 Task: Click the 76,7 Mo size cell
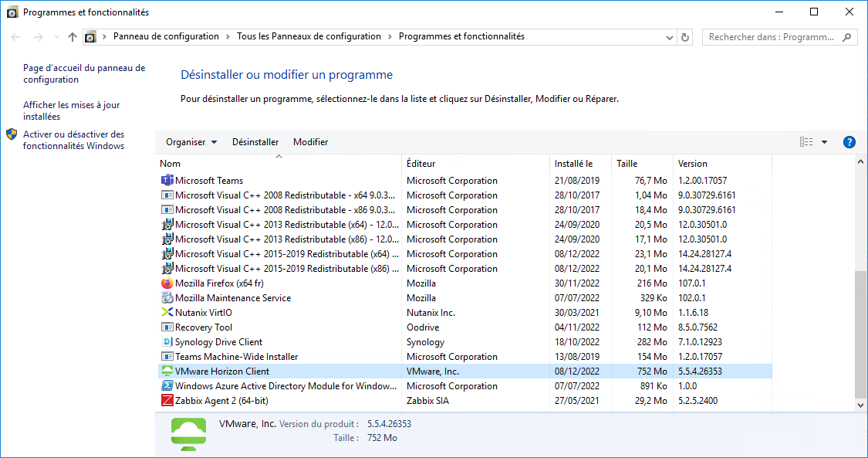coord(651,181)
